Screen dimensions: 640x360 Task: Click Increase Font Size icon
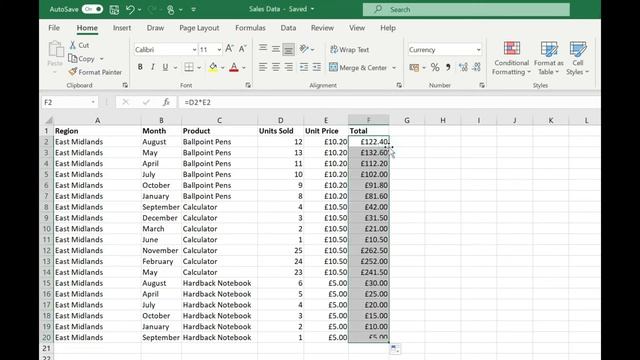(x=229, y=49)
